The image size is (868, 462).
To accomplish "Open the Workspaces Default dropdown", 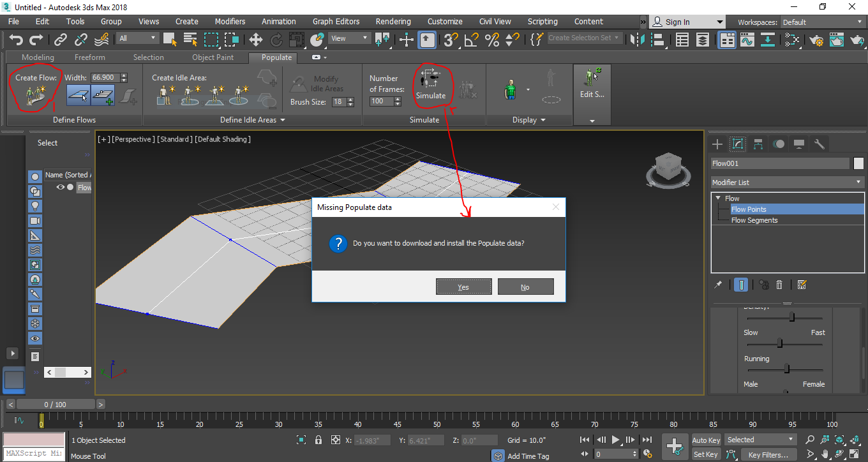I will [x=822, y=22].
